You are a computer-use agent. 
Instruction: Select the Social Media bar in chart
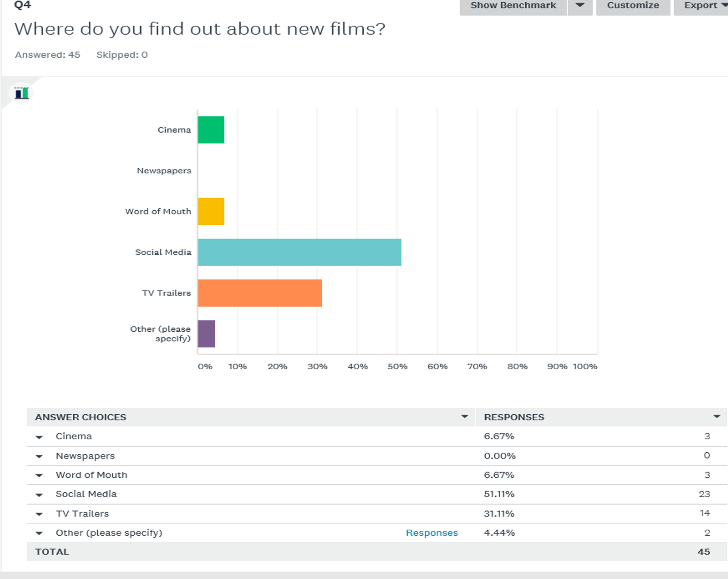(x=298, y=252)
